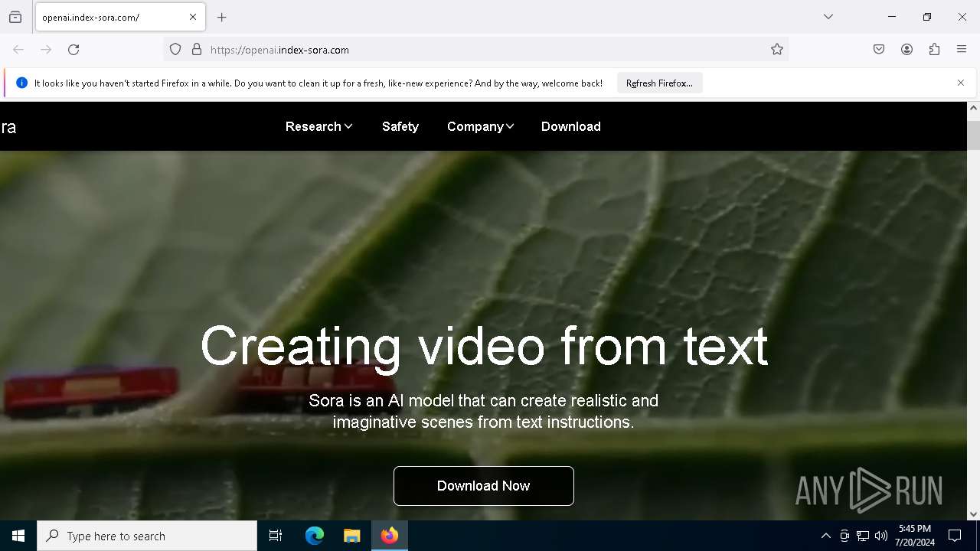
Task: Click the vertical scrollbar thumb
Action: click(x=973, y=134)
